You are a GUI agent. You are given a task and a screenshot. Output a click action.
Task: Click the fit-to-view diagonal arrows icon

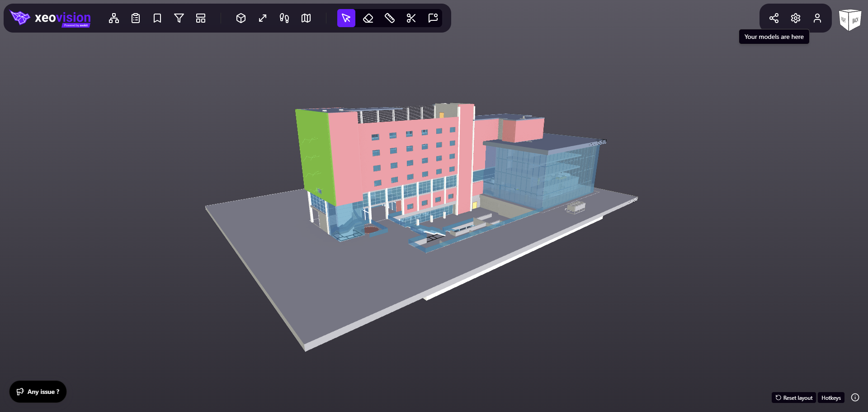click(263, 18)
